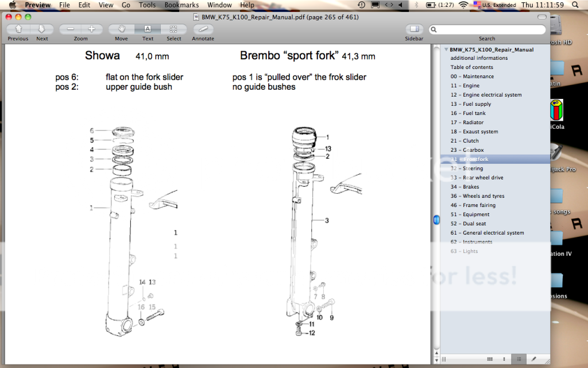Screen dimensions: 588x368
Task: Zoom out with the minus button
Action: tap(70, 29)
